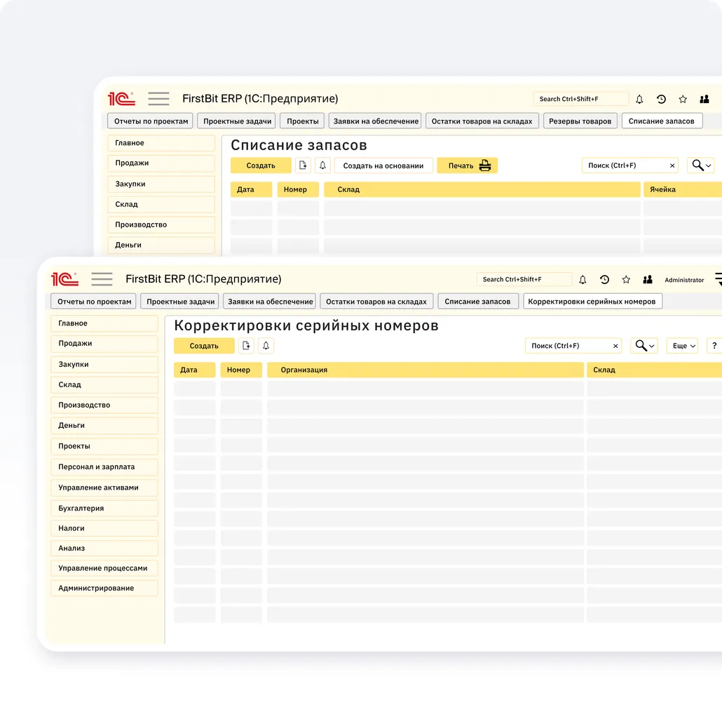
Task: Click Создать button in Корректировки серийных номеров
Action: [x=204, y=346]
